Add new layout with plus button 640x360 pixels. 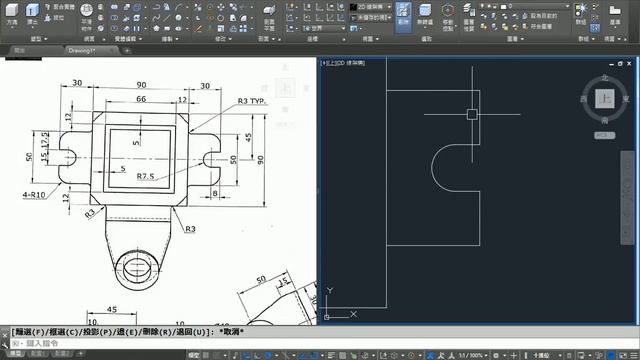click(80, 353)
